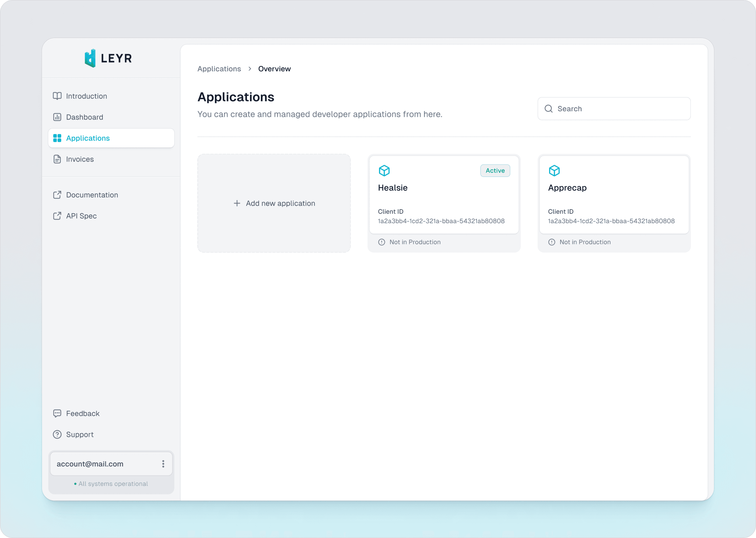The width and height of the screenshot is (756, 538).
Task: Click the Applications grid icon
Action: pyautogui.click(x=57, y=138)
